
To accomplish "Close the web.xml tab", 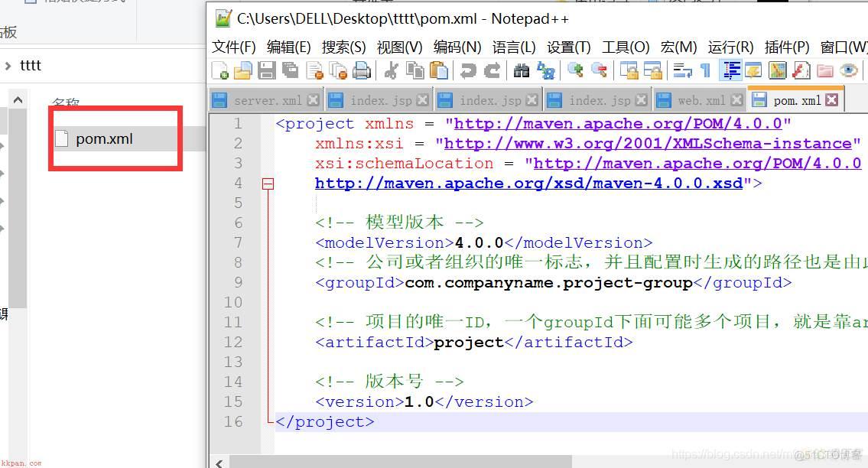I will point(736,99).
